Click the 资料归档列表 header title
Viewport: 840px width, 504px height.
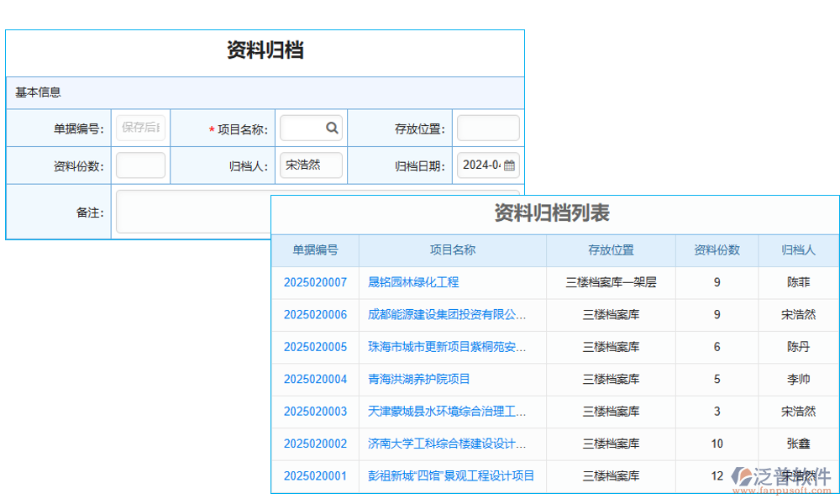click(554, 214)
